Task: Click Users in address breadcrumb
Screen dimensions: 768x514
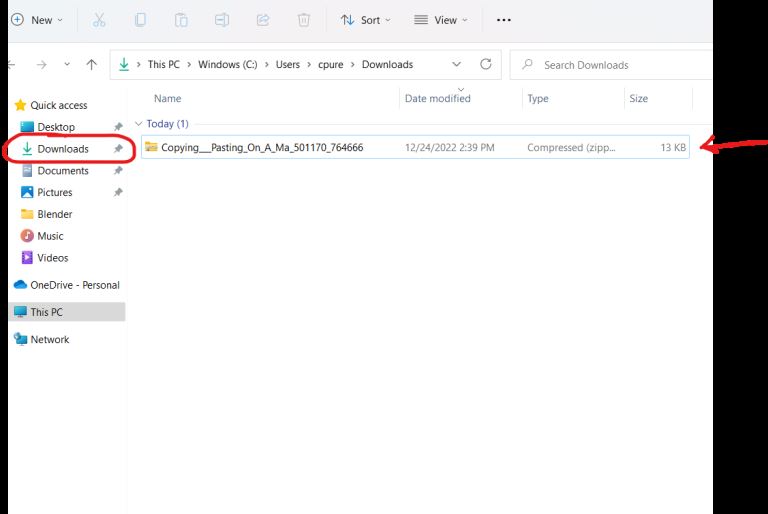Action: pyautogui.click(x=288, y=65)
